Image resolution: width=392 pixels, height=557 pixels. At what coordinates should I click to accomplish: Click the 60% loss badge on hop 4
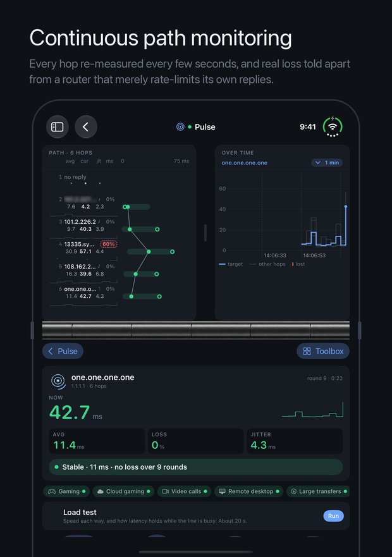108,244
